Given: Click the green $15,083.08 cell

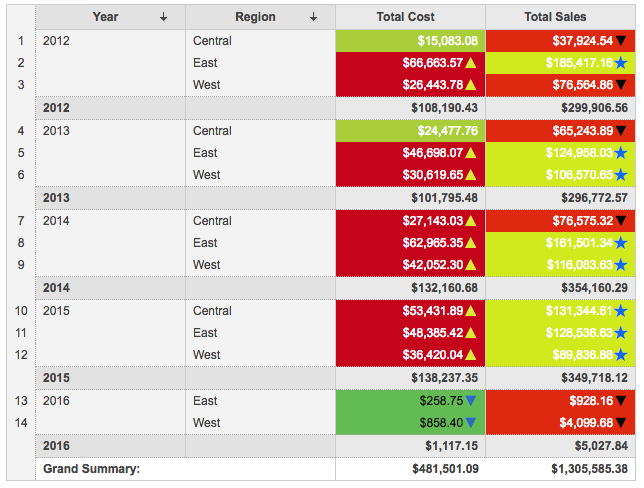Looking at the screenshot, I should [x=410, y=41].
